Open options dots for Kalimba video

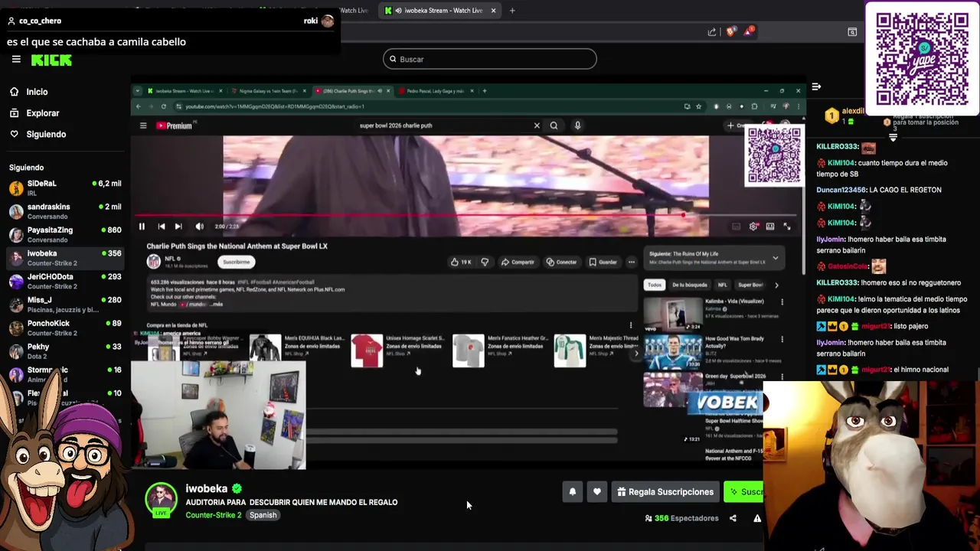tap(782, 302)
